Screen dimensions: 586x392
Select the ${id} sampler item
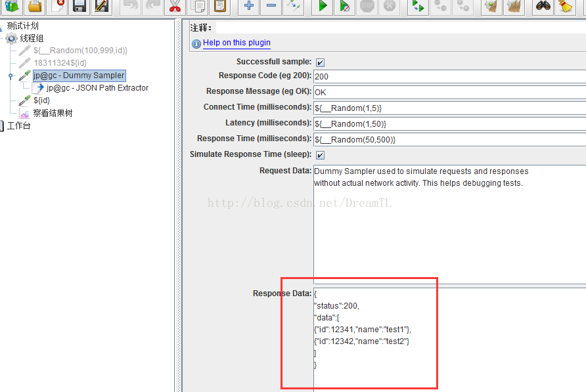(x=41, y=100)
